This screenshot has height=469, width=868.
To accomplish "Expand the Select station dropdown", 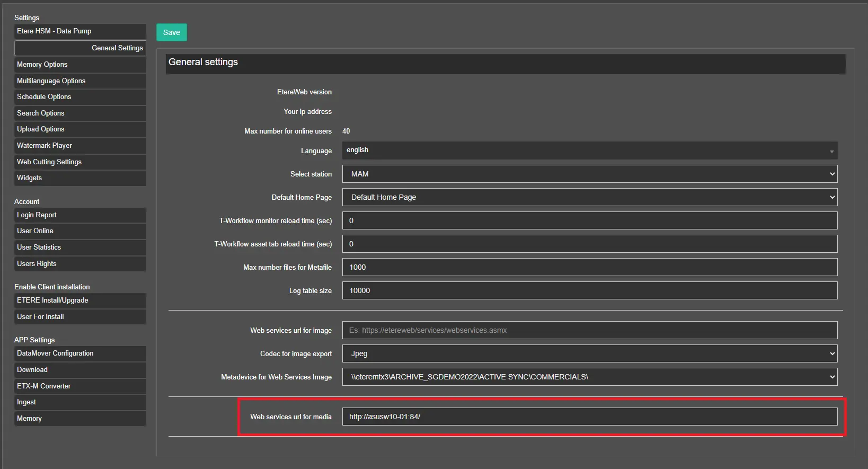I will point(589,174).
